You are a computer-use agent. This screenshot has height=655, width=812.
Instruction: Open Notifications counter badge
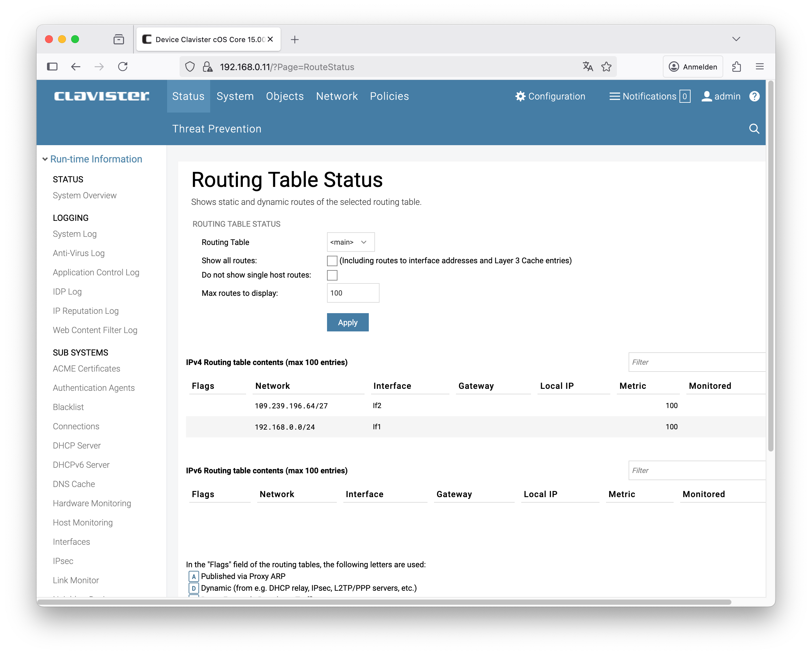684,96
